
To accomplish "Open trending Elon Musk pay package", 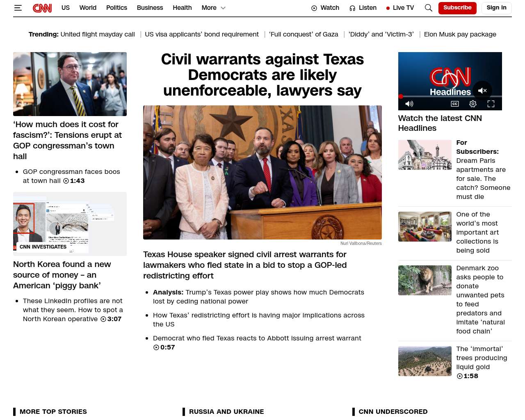I will coord(460,34).
